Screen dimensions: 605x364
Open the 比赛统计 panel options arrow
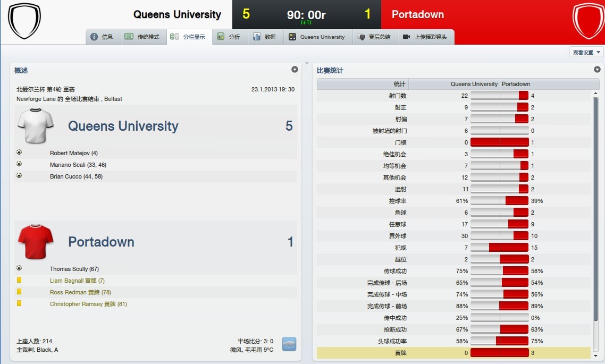click(x=597, y=70)
